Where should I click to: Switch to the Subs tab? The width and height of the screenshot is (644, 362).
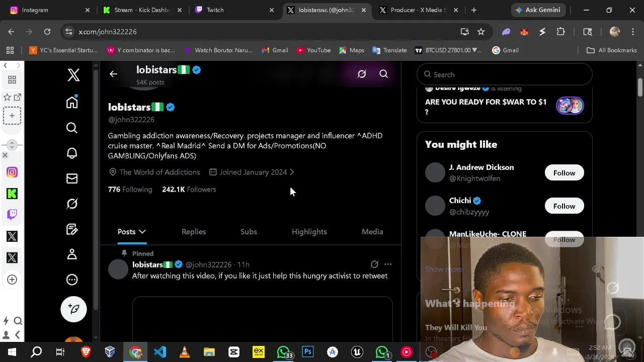point(249,232)
